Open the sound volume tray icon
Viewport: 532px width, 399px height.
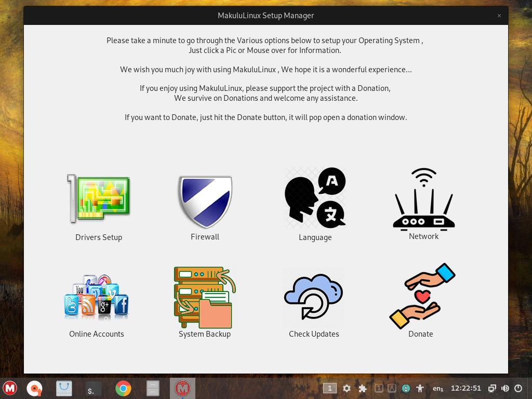[x=505, y=388]
